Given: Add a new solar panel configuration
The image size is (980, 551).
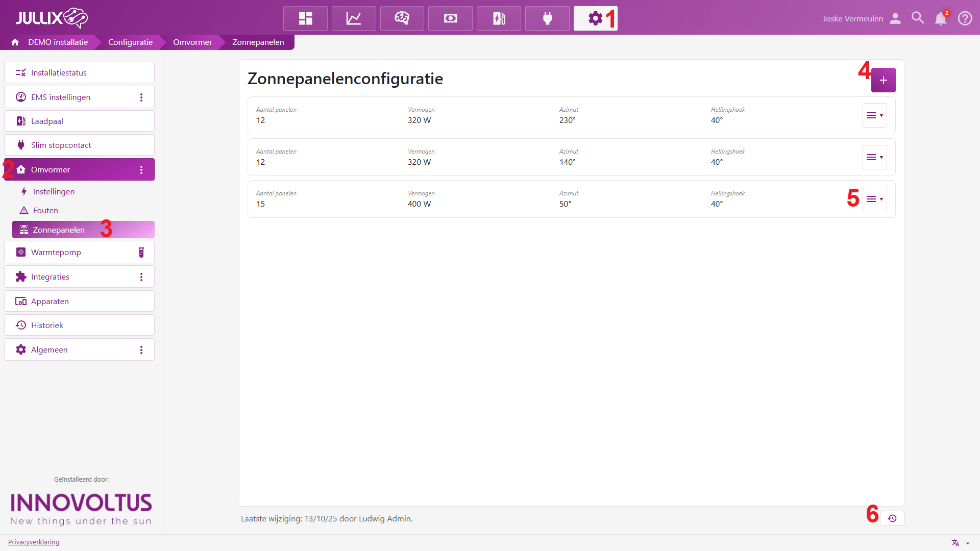Looking at the screenshot, I should (883, 80).
